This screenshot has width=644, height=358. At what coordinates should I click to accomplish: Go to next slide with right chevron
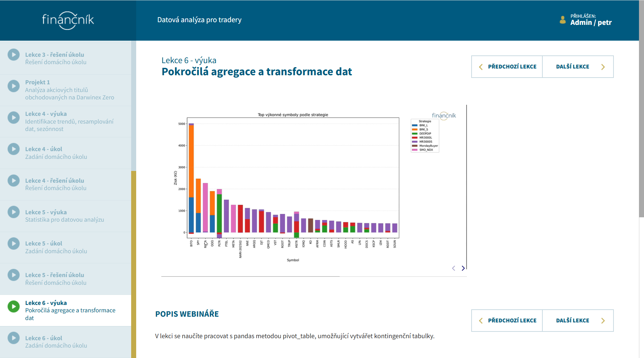(x=463, y=268)
